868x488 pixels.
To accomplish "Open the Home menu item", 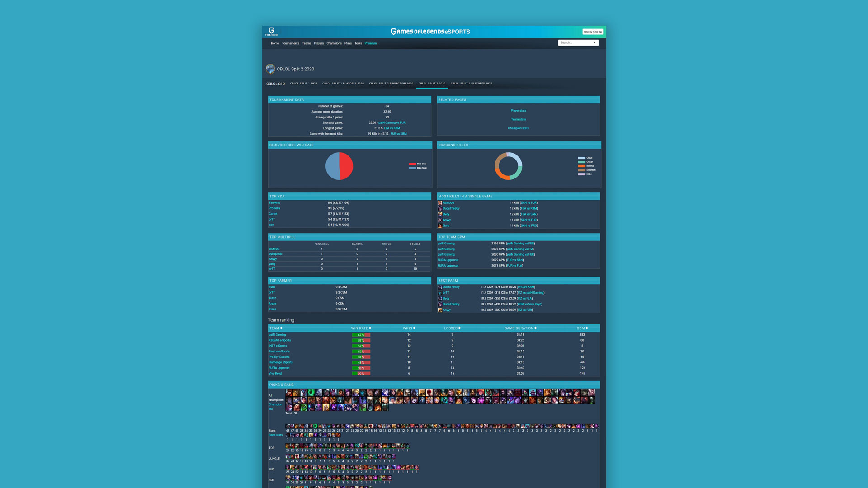I will [x=275, y=43].
